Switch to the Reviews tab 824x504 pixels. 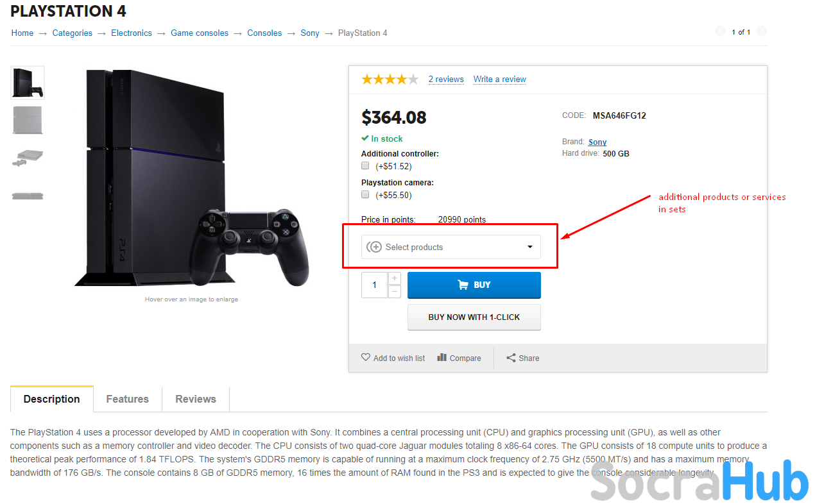tap(196, 399)
